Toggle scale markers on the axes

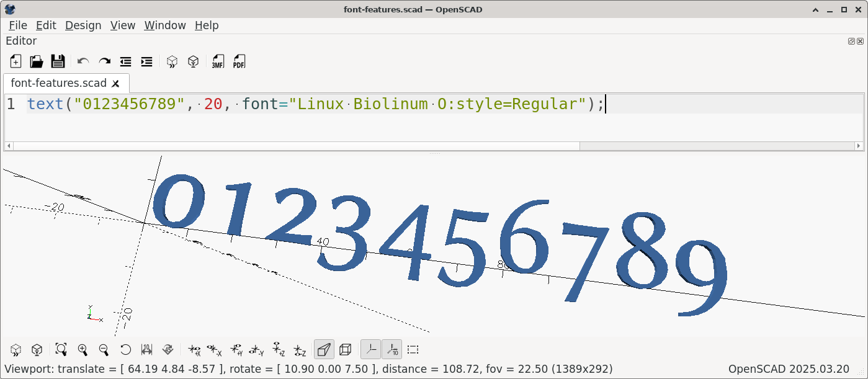pyautogui.click(x=391, y=349)
